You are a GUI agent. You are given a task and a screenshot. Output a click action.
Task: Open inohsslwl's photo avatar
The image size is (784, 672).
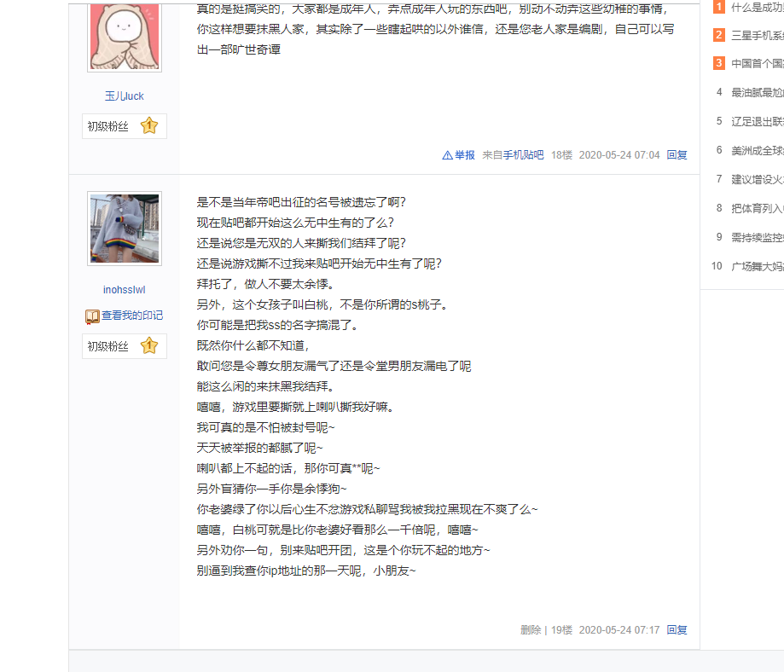125,229
